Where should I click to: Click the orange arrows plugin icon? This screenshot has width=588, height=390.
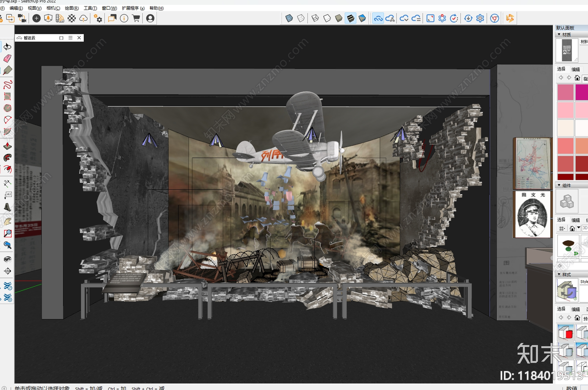tap(510, 18)
